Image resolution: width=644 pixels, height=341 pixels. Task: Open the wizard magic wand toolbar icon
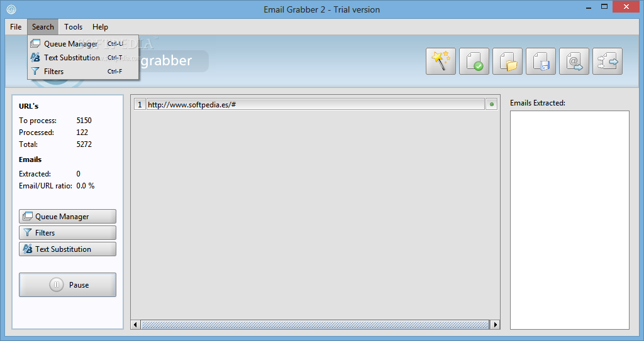click(441, 61)
